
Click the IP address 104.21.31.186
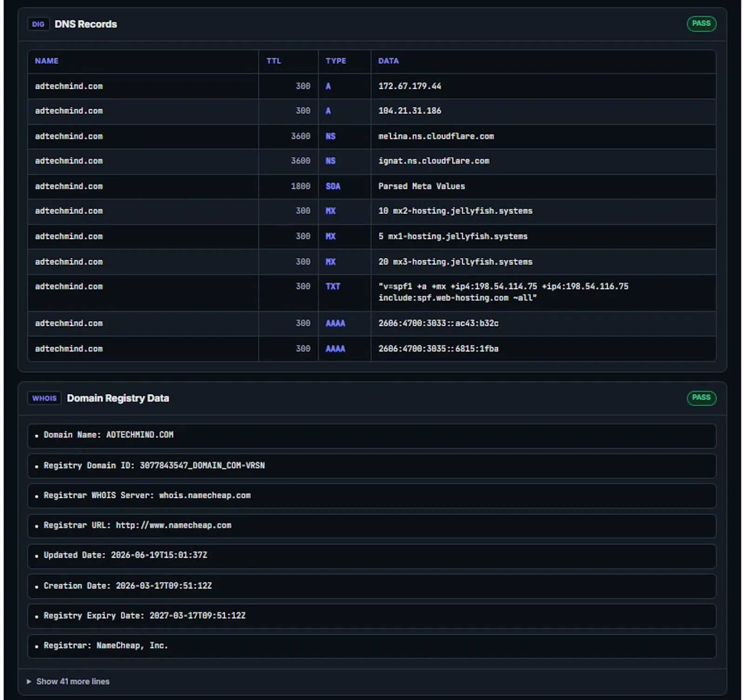410,111
